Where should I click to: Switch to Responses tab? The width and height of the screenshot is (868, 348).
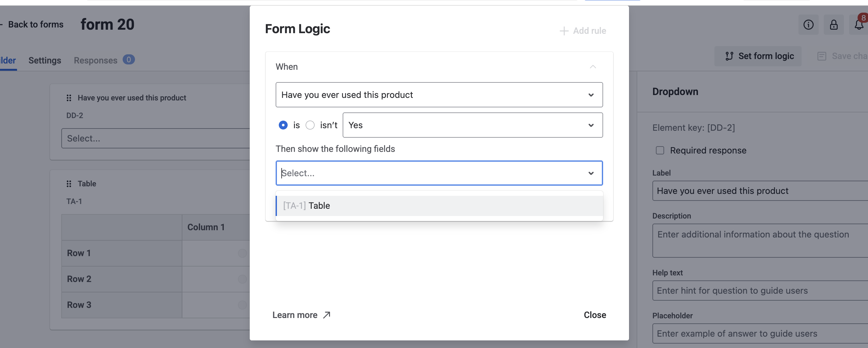pos(95,61)
